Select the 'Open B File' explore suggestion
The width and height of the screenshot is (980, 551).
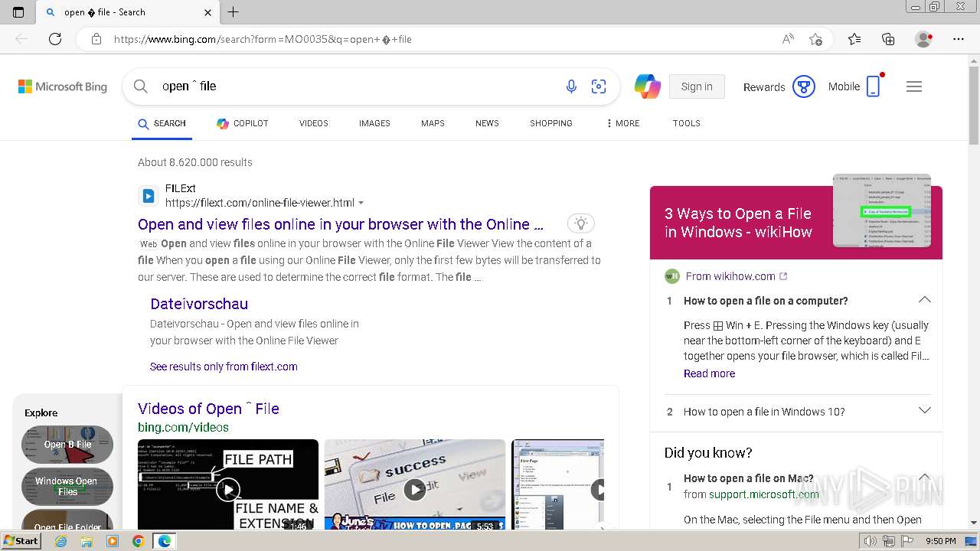click(67, 445)
